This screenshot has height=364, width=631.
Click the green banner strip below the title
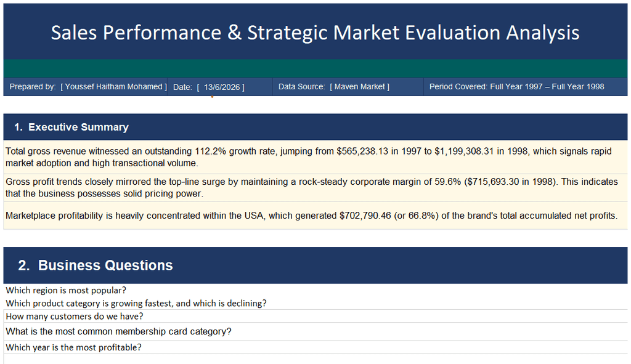pos(315,68)
